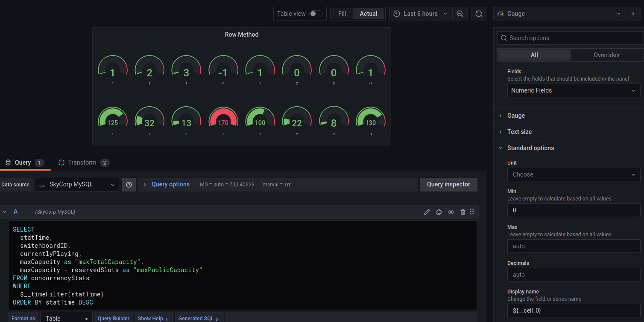Click the Max input field
Image resolution: width=644 pixels, height=322 pixels.
574,246
